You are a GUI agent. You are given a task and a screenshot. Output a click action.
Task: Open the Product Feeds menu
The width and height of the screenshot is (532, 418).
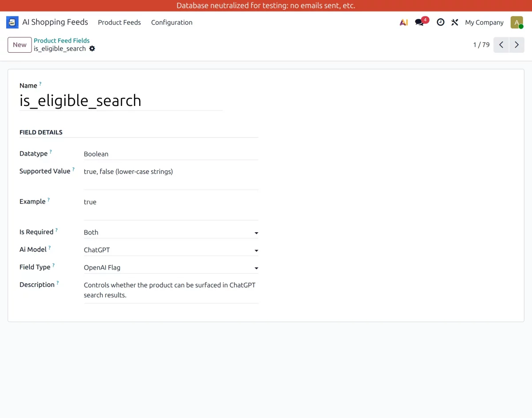tap(119, 22)
